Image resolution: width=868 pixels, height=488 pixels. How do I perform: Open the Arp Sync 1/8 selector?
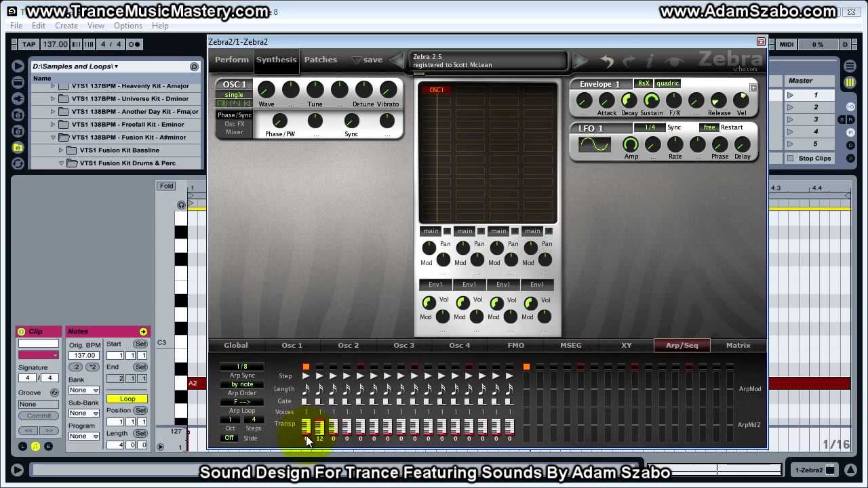[242, 367]
